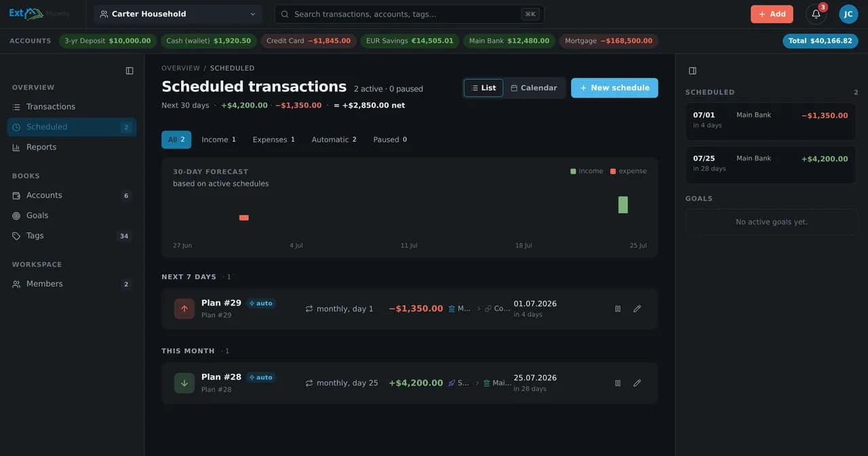The image size is (868, 456).
Task: Open the Carter Household dropdown
Action: point(179,14)
